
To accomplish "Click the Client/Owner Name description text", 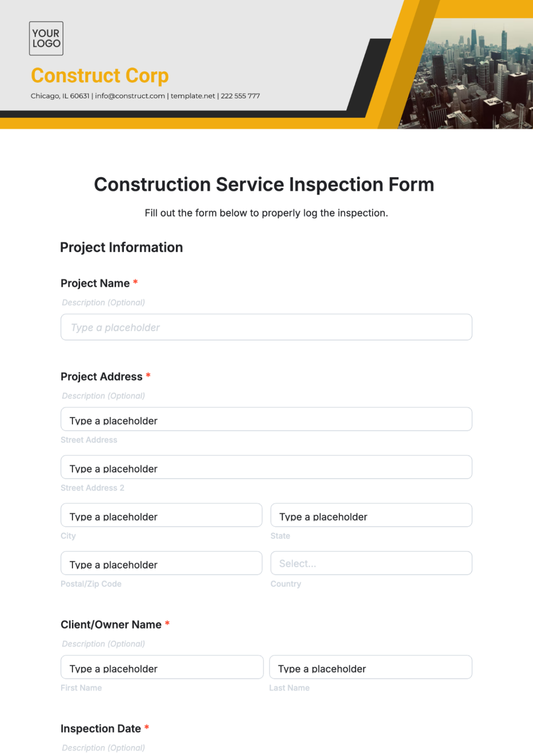I will [103, 644].
